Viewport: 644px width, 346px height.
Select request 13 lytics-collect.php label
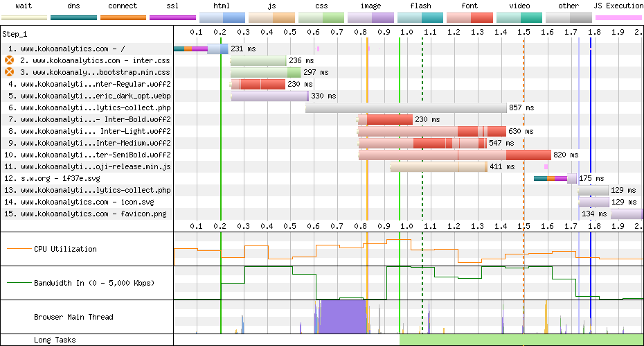pos(87,190)
